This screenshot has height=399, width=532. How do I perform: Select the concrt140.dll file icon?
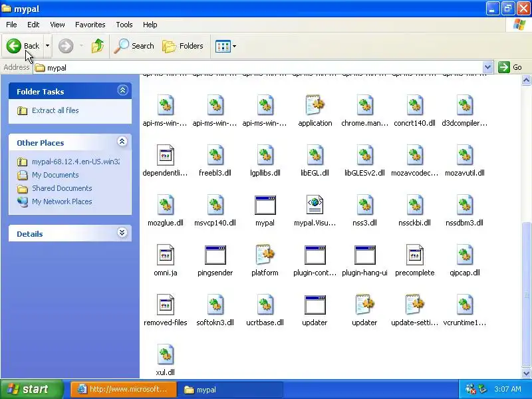[x=414, y=105]
